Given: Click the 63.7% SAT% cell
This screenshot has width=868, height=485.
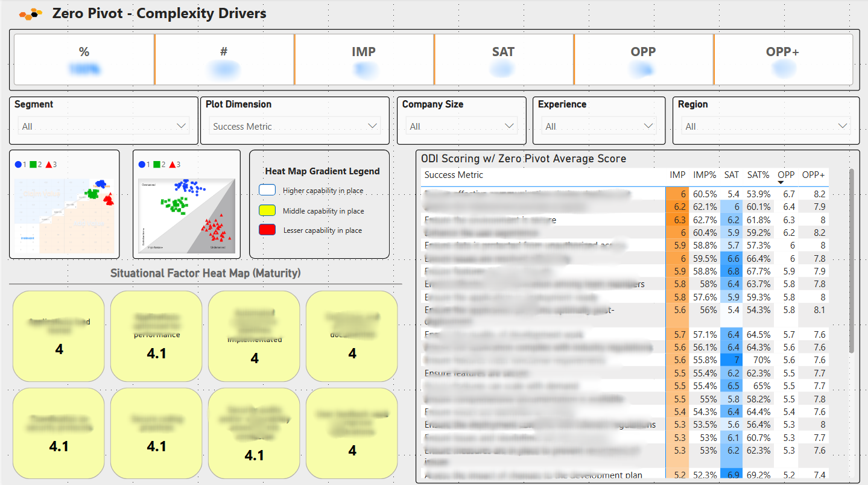Looking at the screenshot, I should 759,284.
